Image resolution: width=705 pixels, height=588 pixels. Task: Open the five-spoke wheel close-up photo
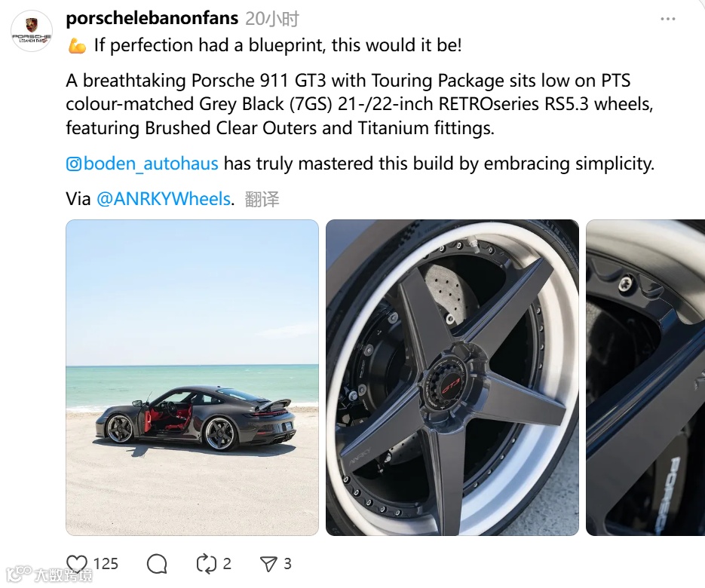coord(452,378)
